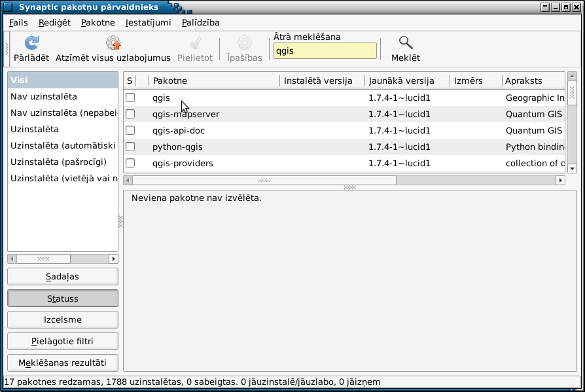The height and width of the screenshot is (392, 585).
Task: Toggle status checkbox for qgis-mapserver
Action: coord(130,114)
